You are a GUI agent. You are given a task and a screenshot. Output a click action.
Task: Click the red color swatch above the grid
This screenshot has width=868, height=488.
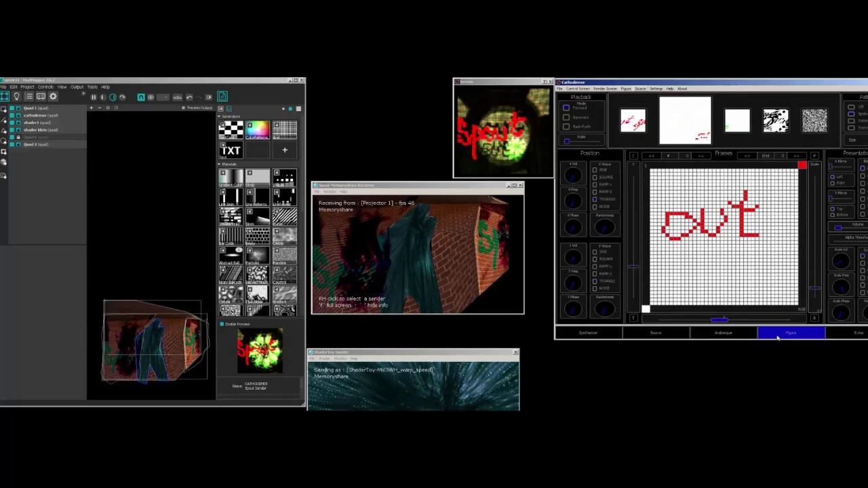tap(802, 165)
